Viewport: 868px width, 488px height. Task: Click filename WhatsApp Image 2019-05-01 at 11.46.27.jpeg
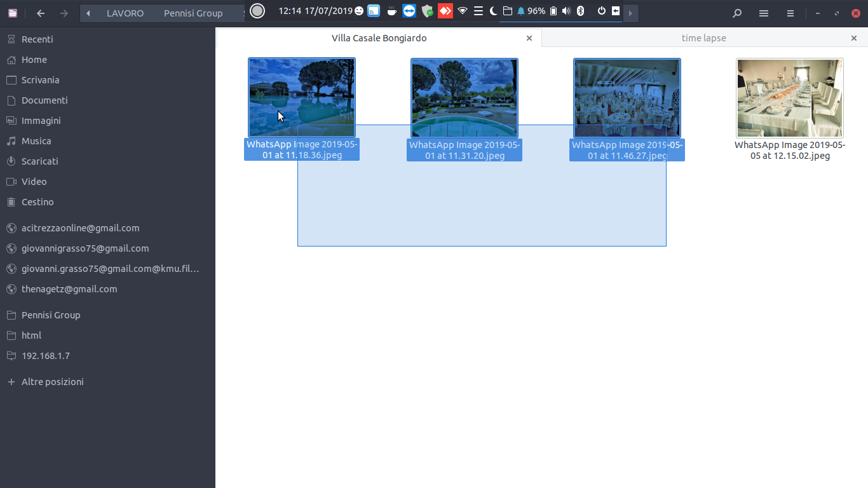click(627, 150)
